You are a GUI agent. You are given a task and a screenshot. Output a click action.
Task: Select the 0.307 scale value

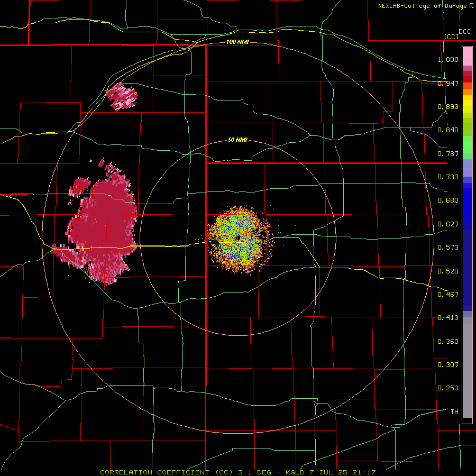448,365
